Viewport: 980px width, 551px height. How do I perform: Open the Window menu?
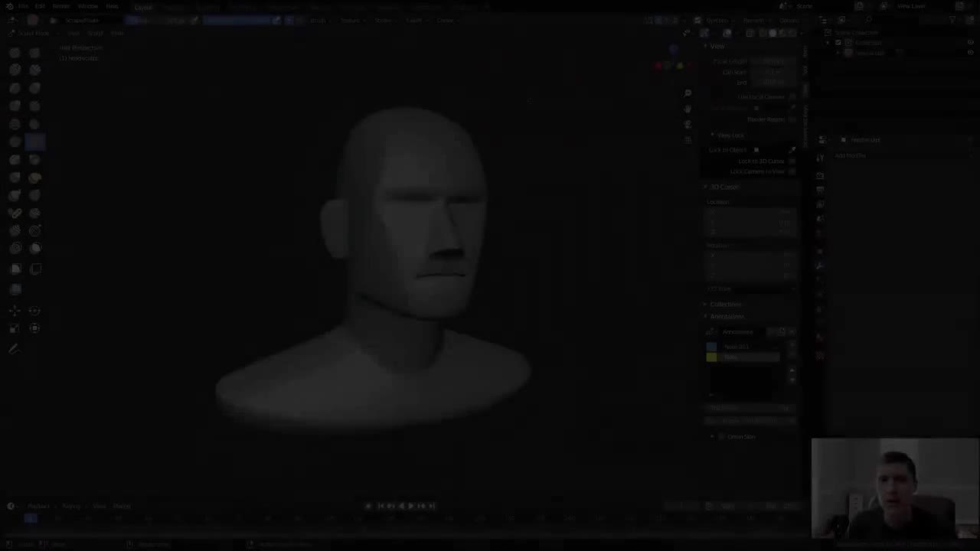click(87, 6)
